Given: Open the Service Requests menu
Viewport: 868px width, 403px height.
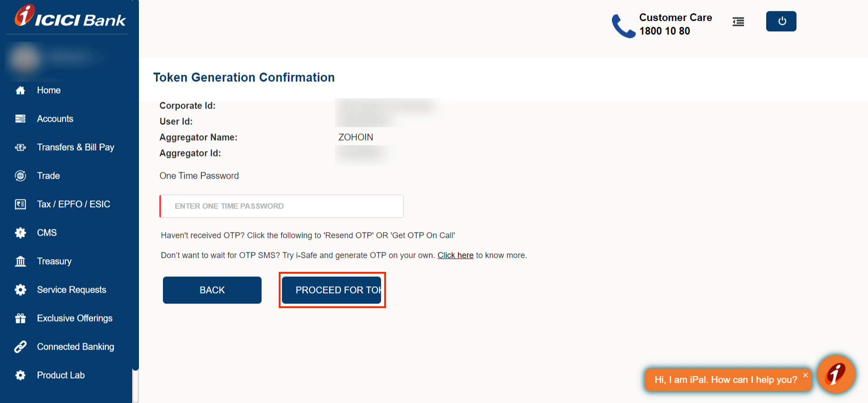Looking at the screenshot, I should pyautogui.click(x=72, y=290).
